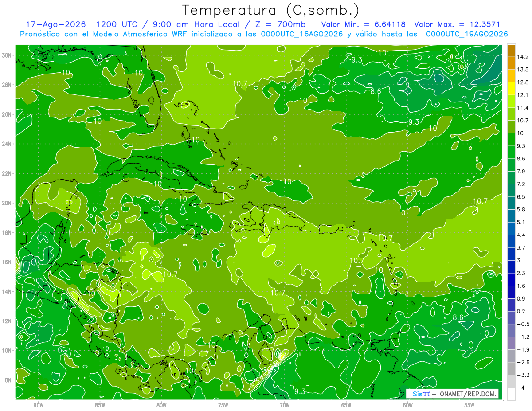This screenshot has width=532, height=411.
Task: Click the -0.5 value on the color scale
Action: point(523,324)
